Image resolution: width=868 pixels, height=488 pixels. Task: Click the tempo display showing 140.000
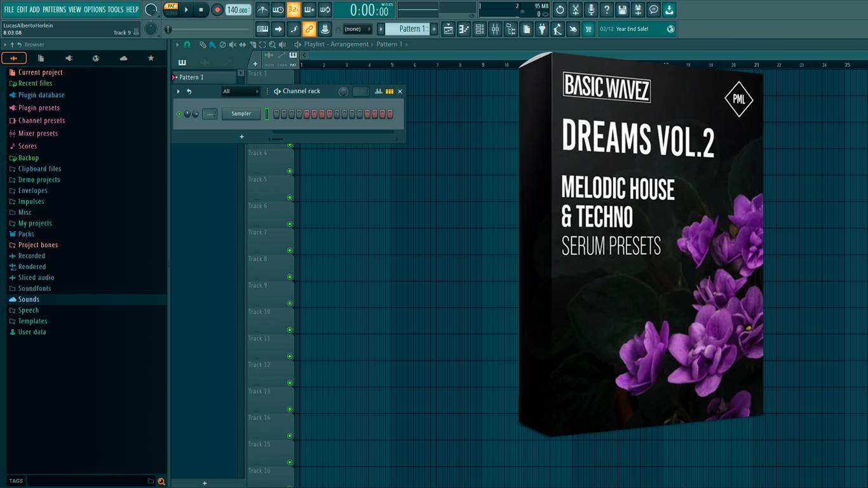pyautogui.click(x=238, y=10)
